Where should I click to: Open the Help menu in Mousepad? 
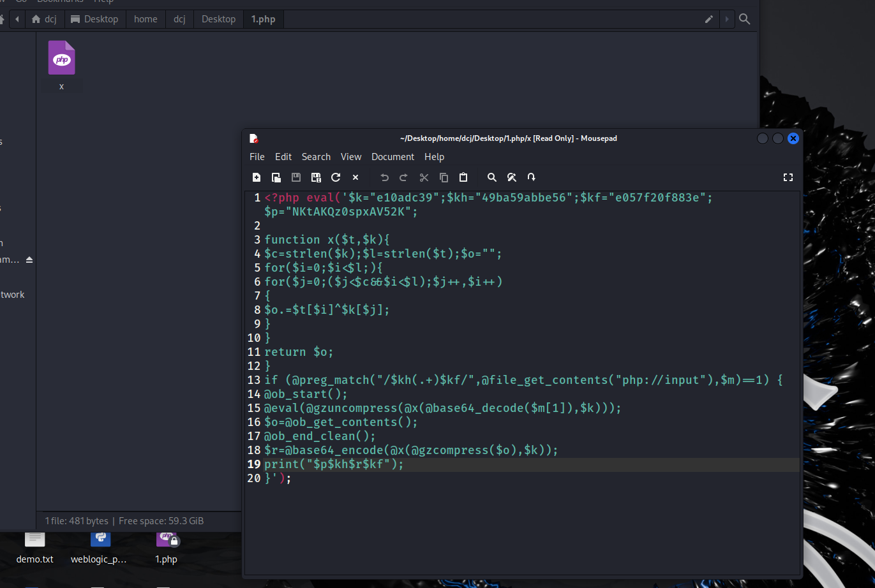pyautogui.click(x=434, y=157)
